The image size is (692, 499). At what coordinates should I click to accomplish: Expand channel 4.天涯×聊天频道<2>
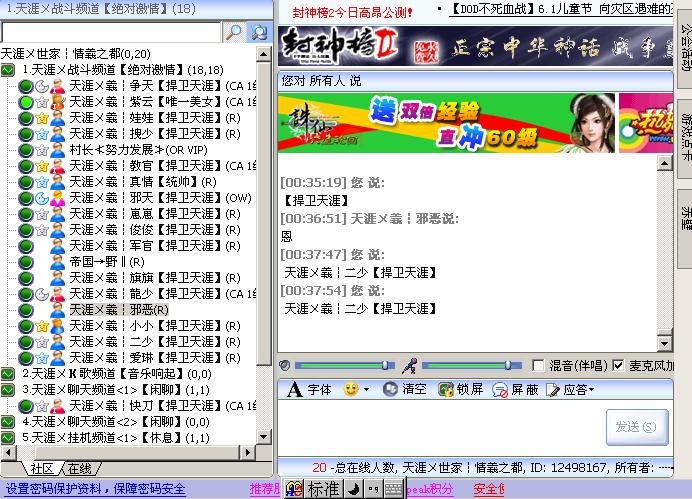click(8, 422)
